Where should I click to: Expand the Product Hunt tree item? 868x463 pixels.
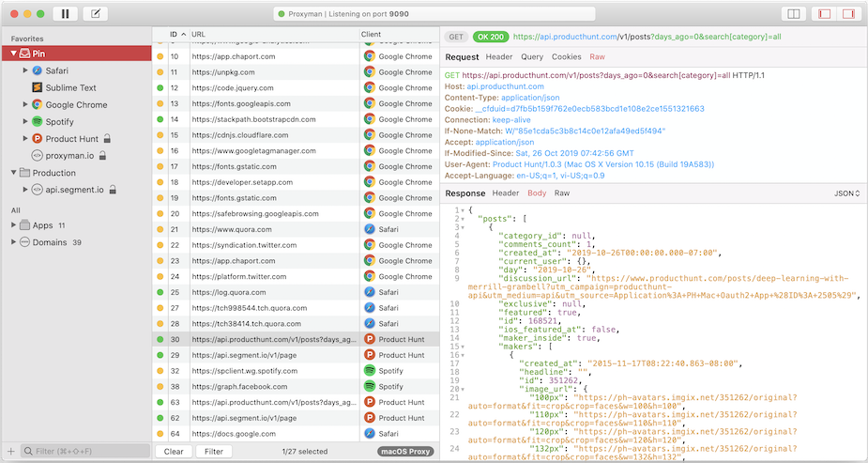[x=25, y=138]
